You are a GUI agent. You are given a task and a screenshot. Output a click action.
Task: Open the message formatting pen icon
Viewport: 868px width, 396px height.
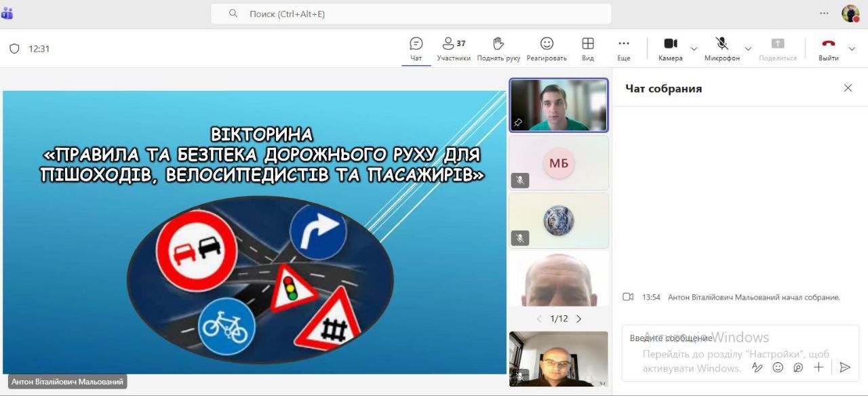coord(757,368)
